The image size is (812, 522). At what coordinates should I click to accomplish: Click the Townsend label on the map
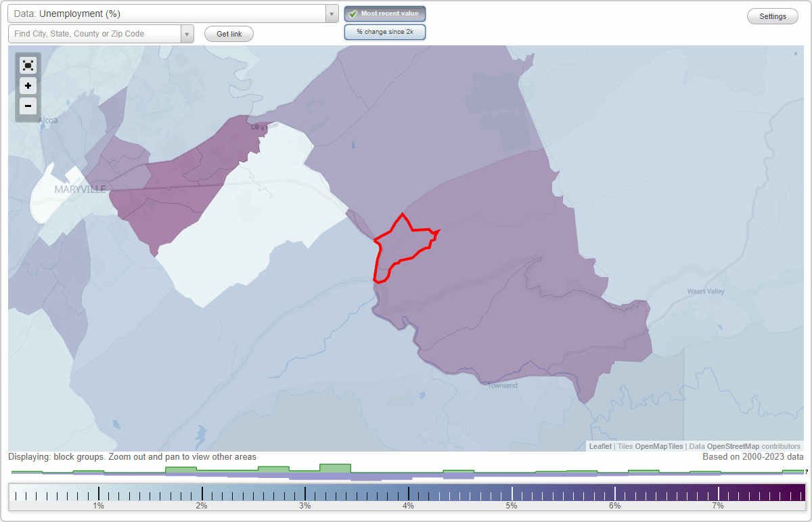click(503, 385)
